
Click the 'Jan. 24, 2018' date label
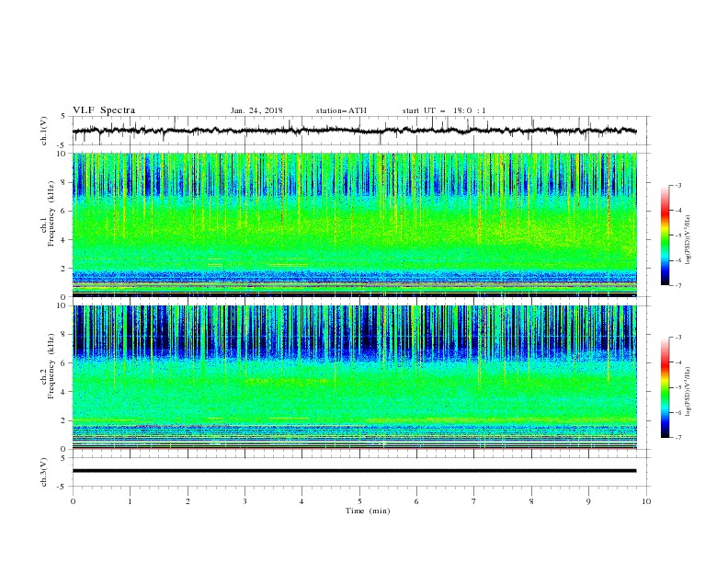pos(256,110)
